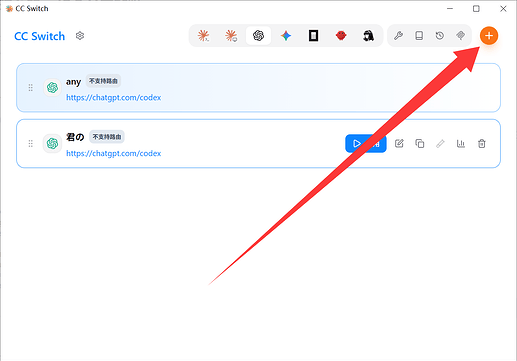Select the black-haired figure app tab
Viewport: 517px width, 361px height.
tap(368, 35)
